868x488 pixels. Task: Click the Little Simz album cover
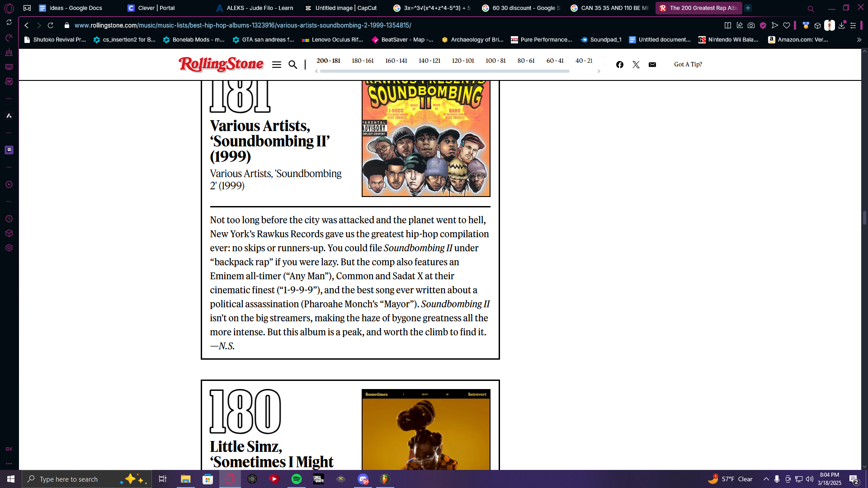[426, 430]
